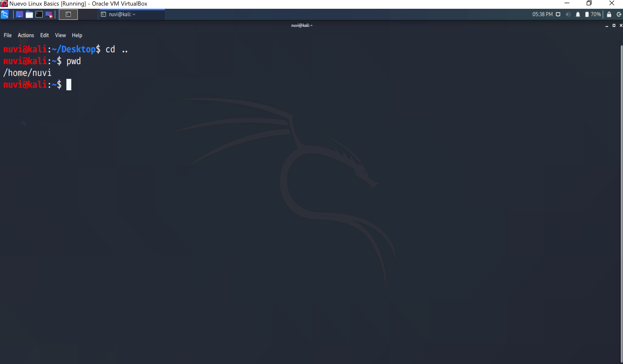Open the Kali applications menu
The height and width of the screenshot is (364, 623).
[5, 14]
